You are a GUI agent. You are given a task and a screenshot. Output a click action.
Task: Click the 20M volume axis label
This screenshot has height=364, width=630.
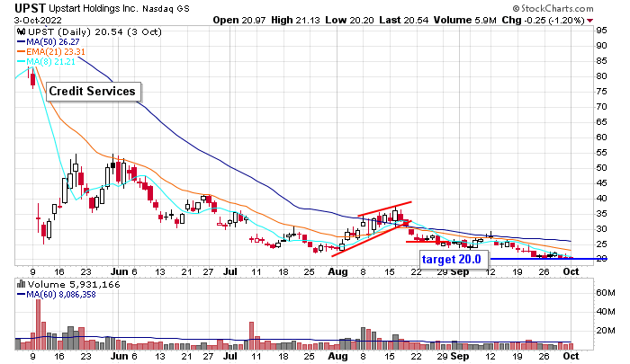click(606, 330)
